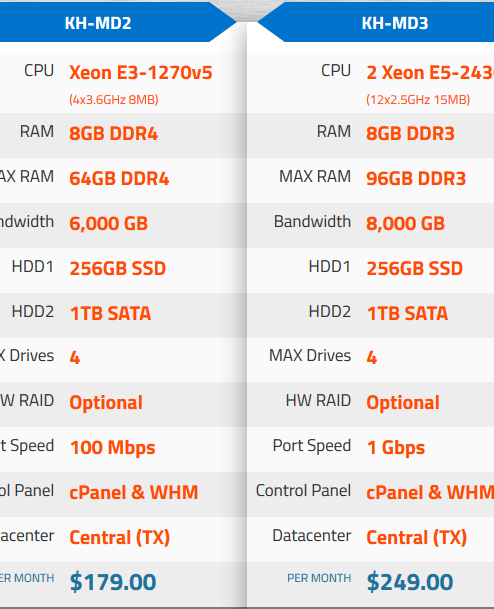Image resolution: width=494 pixels, height=609 pixels.
Task: Click the 96GB DDR3 max RAM value
Action: pos(416,179)
